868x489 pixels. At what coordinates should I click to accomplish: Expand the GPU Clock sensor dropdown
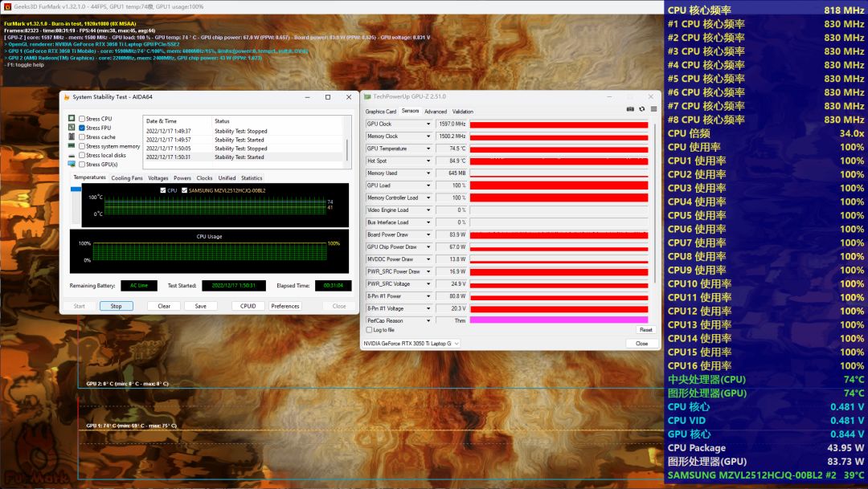[428, 124]
